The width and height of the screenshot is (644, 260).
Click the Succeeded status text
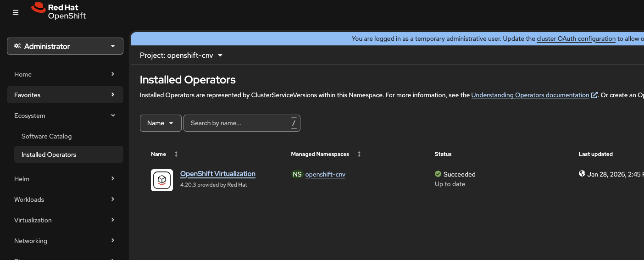460,174
